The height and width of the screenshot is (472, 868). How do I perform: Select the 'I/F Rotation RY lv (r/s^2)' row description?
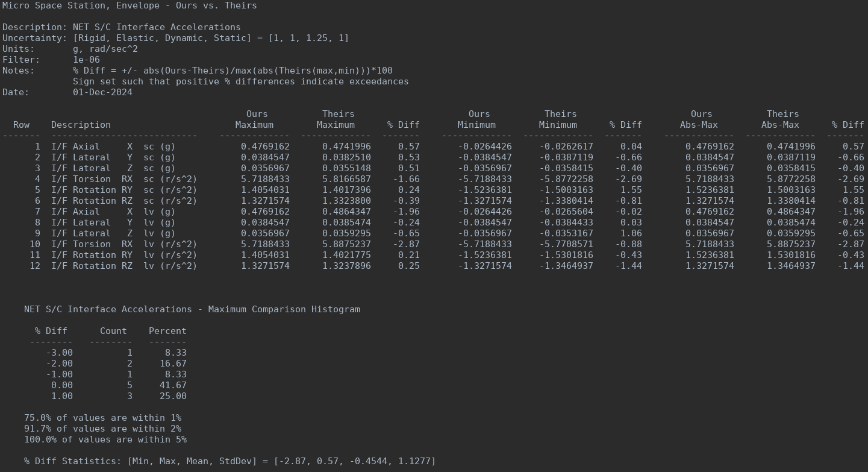tap(124, 255)
